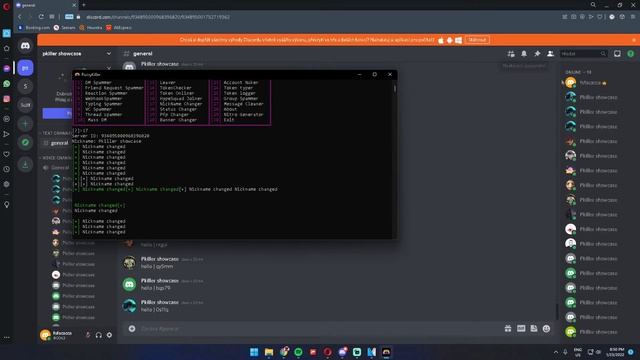
Task: Click the console window scrollbar
Action: point(395,89)
